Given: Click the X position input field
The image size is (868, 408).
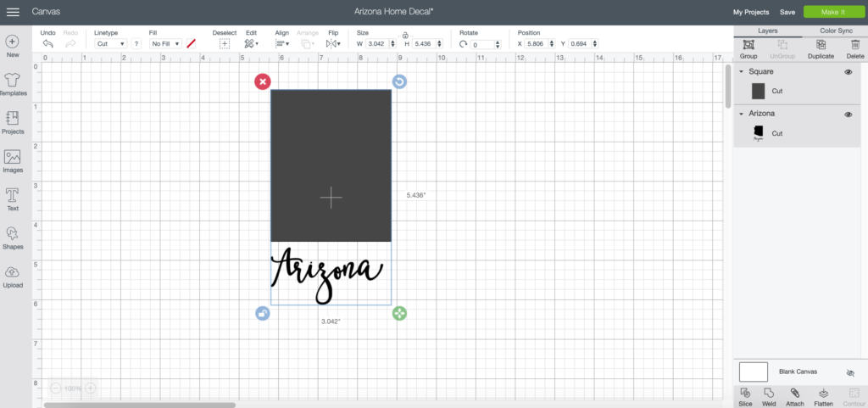Looking at the screenshot, I should point(536,44).
